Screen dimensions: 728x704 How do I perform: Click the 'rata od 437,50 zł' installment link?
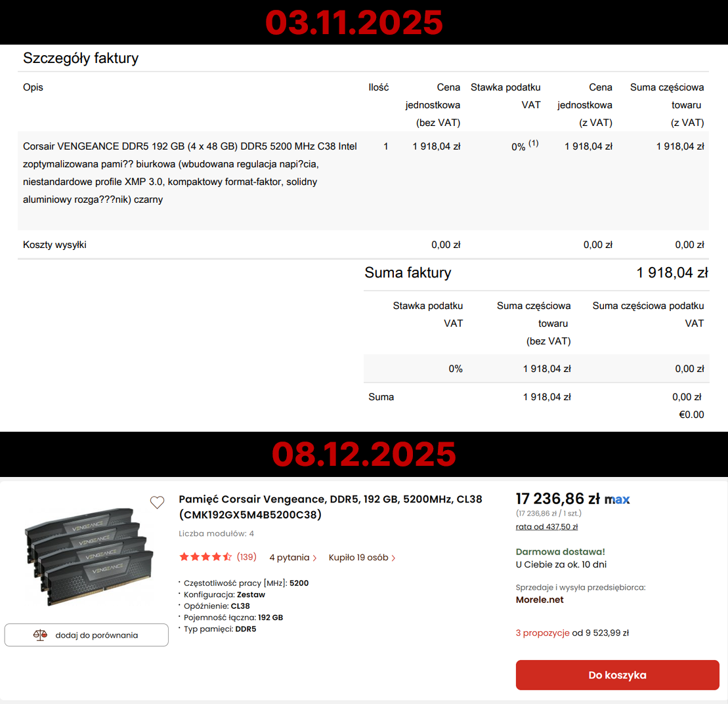546,526
